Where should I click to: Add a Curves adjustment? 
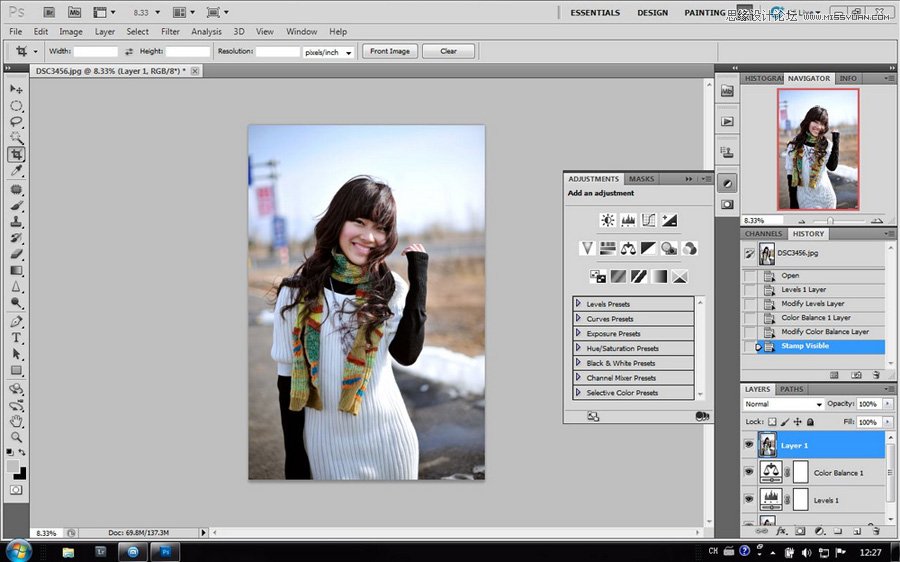tap(649, 220)
